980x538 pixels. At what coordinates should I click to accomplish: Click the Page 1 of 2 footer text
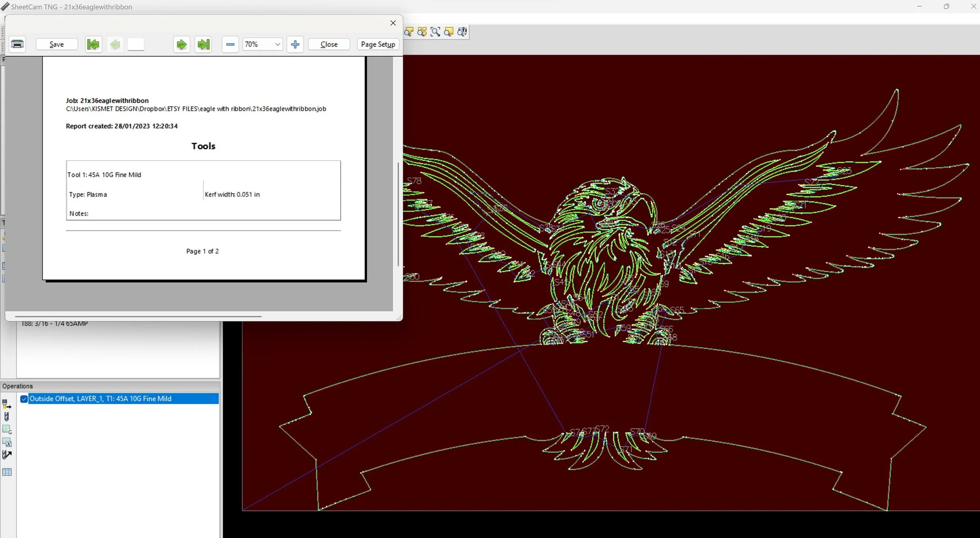click(x=202, y=251)
